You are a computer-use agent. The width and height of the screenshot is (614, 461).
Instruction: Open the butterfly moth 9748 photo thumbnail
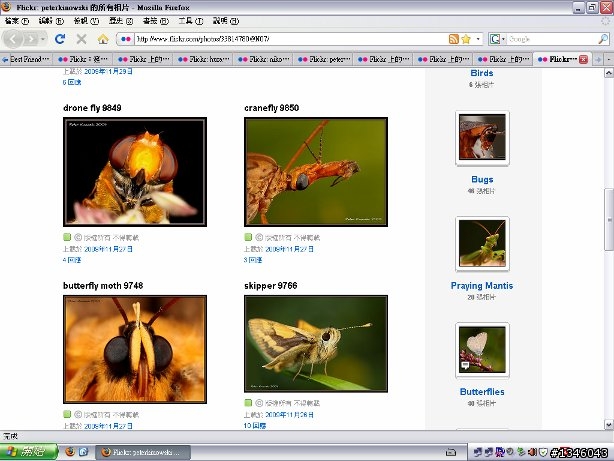tap(135, 349)
